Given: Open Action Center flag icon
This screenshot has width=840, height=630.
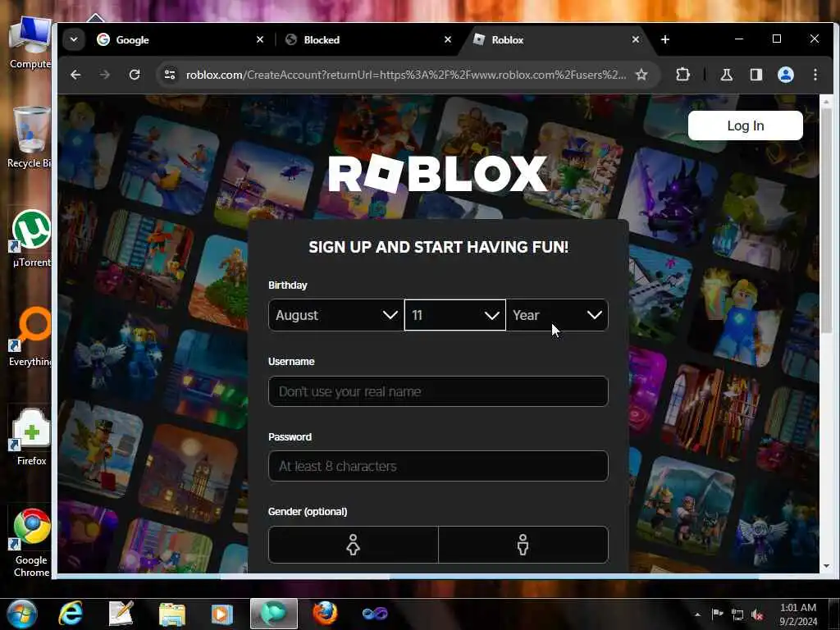Looking at the screenshot, I should coord(717,614).
